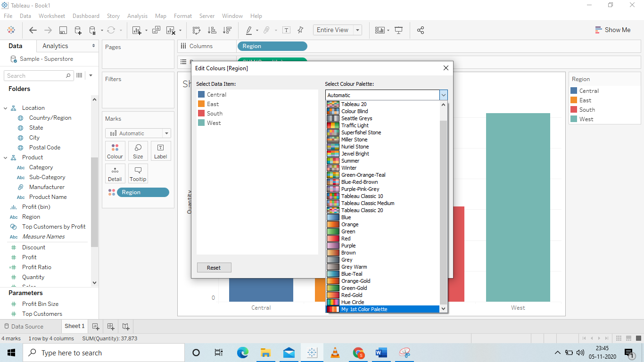Viewport: 644px width, 362px height.
Task: Open the Analysis menu
Action: (137, 16)
